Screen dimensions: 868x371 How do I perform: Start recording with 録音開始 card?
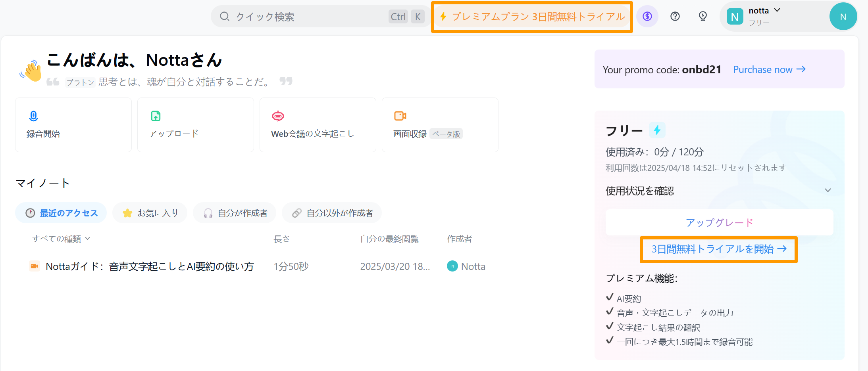(x=73, y=125)
